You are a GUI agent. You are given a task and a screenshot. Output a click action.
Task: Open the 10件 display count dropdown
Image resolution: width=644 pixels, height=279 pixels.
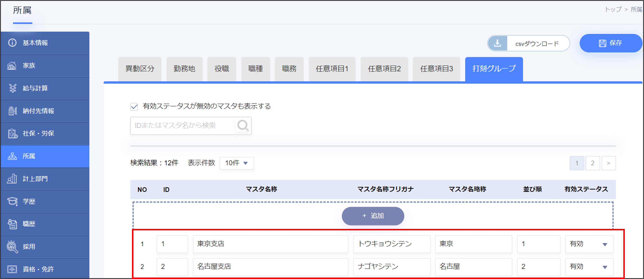(237, 163)
